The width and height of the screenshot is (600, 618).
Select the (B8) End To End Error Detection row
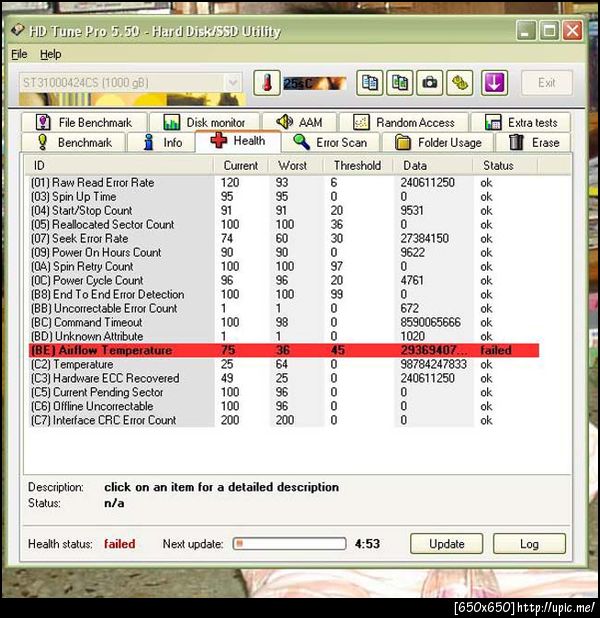(284, 294)
